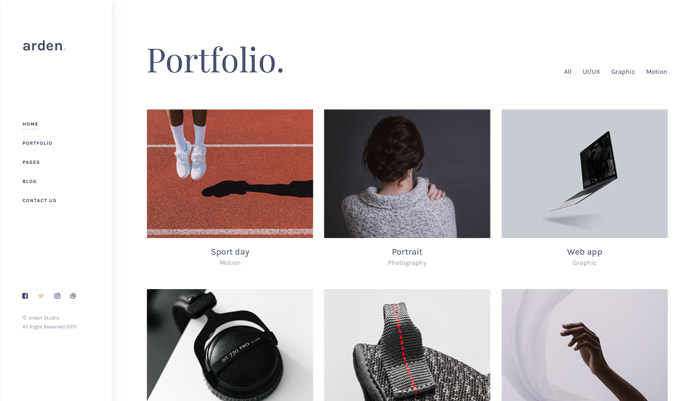Open the Dribbble social icon

pyautogui.click(x=73, y=296)
